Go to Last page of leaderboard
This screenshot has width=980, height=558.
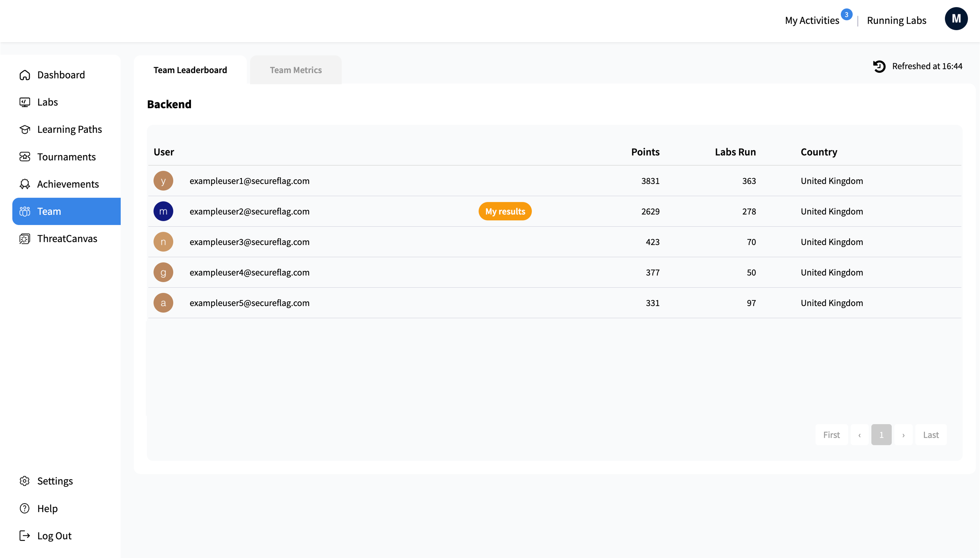931,435
